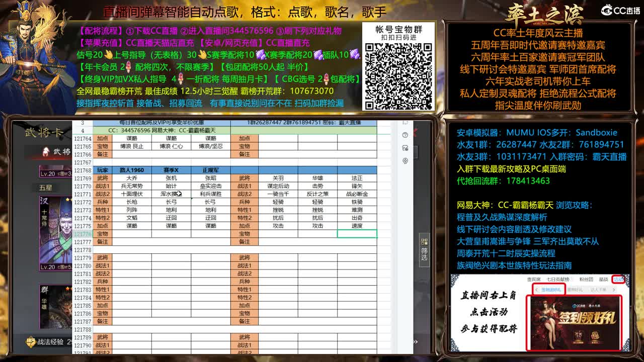Click the left chevron beside 签到领好礼 tab
The height and width of the screenshot is (362, 644).
pos(536,290)
